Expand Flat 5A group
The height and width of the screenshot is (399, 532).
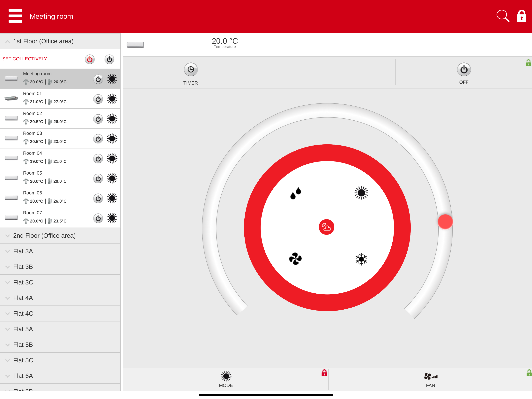(60, 329)
